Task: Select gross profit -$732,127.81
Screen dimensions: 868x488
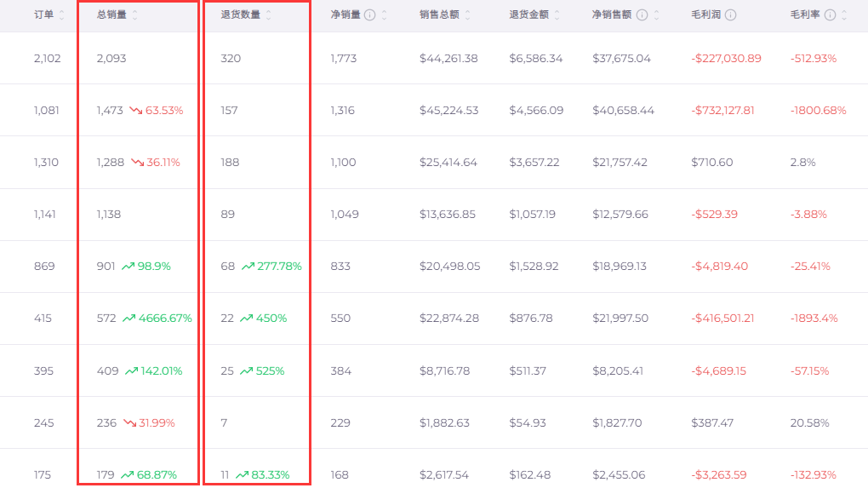Action: 723,110
